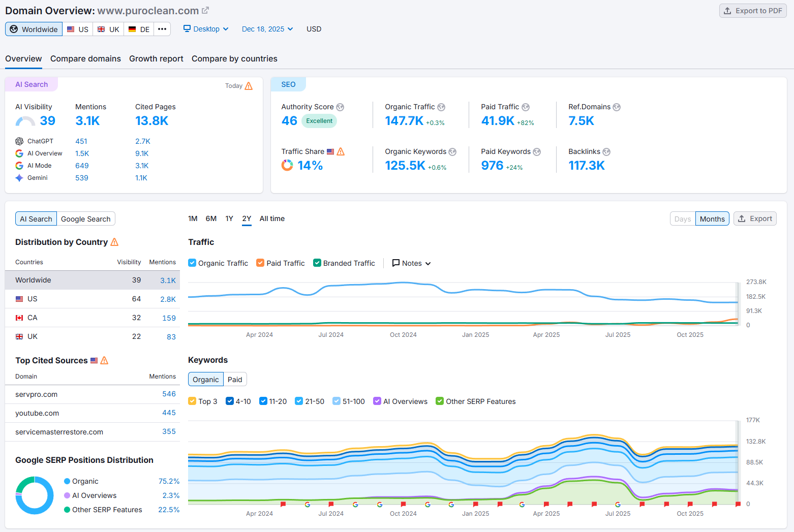Click the Authority Score info icon
The height and width of the screenshot is (532, 794).
coord(340,107)
